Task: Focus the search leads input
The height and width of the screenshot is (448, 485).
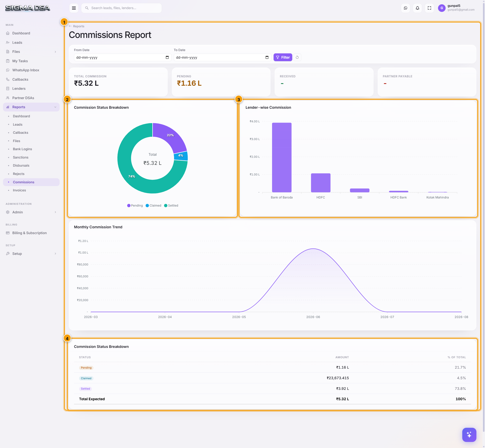Action: pos(122,8)
